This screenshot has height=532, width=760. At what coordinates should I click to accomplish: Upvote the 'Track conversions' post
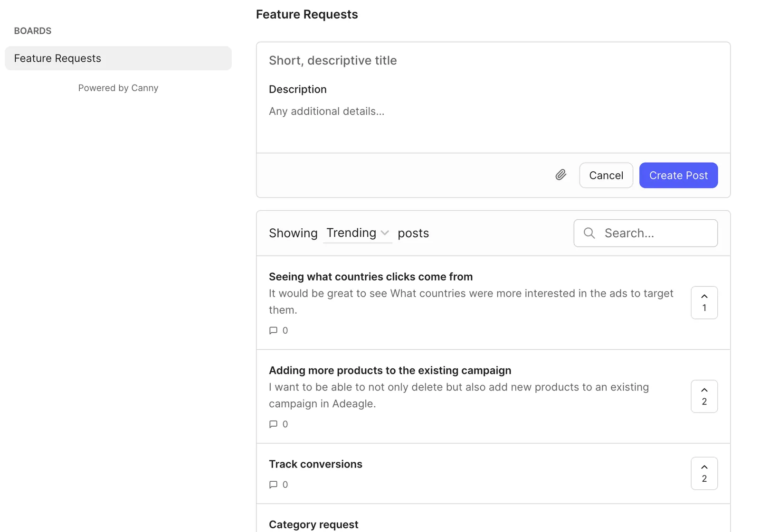(704, 474)
